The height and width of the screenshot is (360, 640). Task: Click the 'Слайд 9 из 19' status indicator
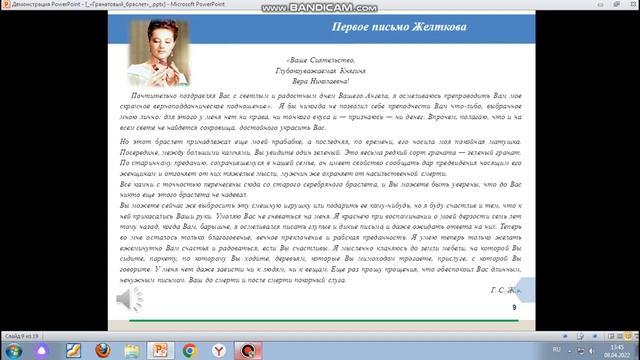click(22, 336)
